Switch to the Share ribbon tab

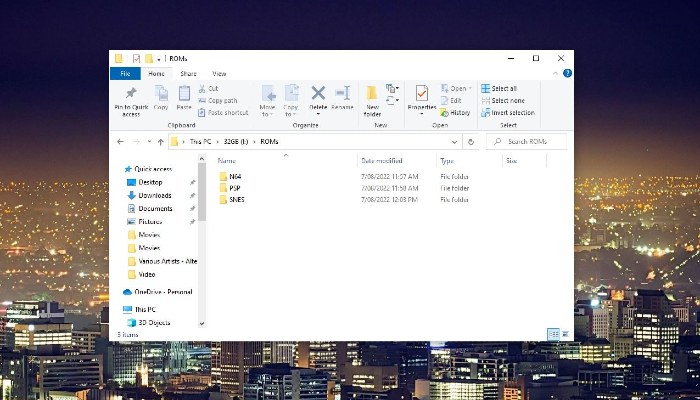[188, 74]
